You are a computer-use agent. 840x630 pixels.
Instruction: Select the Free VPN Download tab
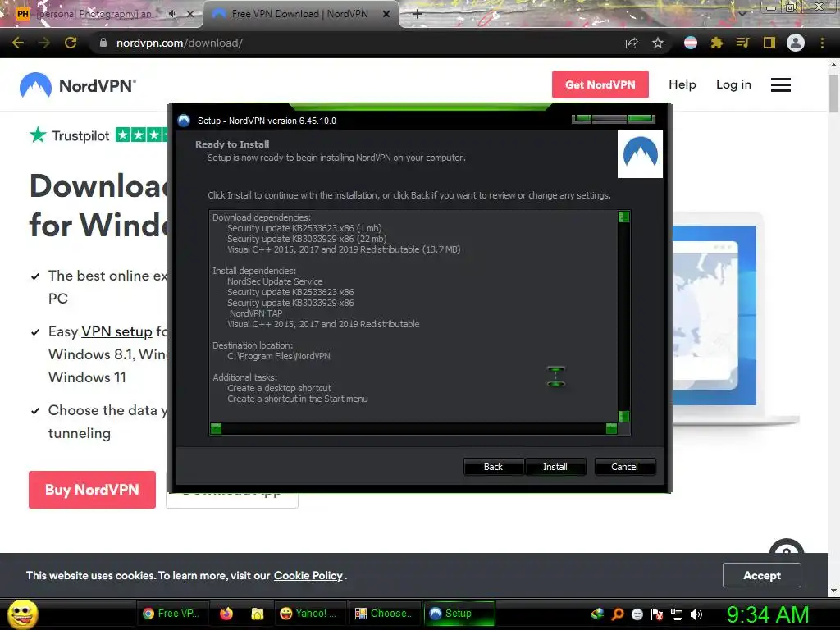300,14
